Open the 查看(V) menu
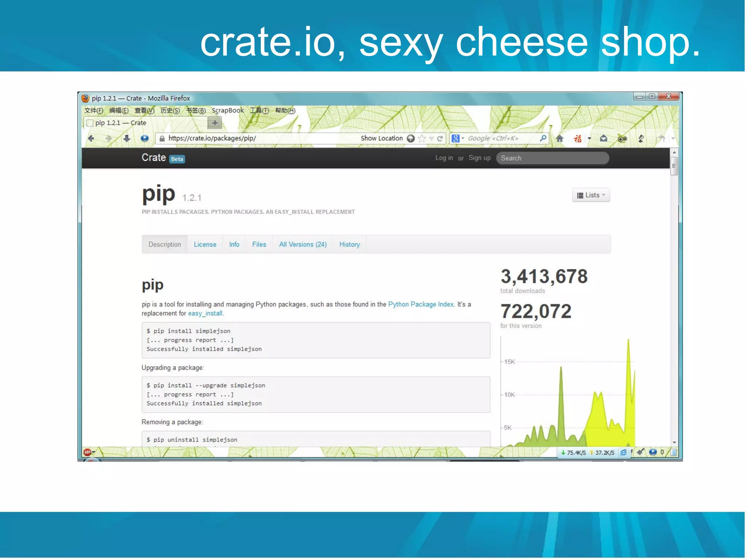The width and height of the screenshot is (747, 560). pos(144,110)
